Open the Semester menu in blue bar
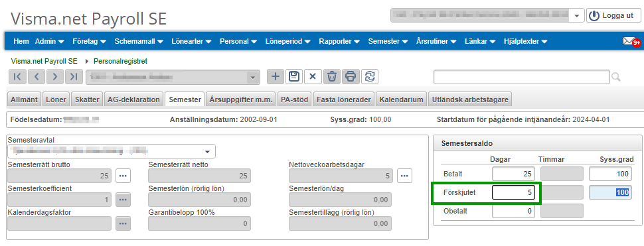This screenshot has height=246, width=644. tap(388, 41)
